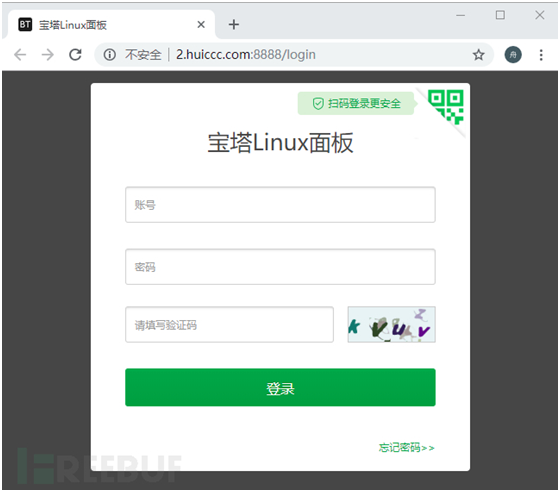560x492 pixels.
Task: Open site info via 不安全 icon
Action: tap(110, 55)
